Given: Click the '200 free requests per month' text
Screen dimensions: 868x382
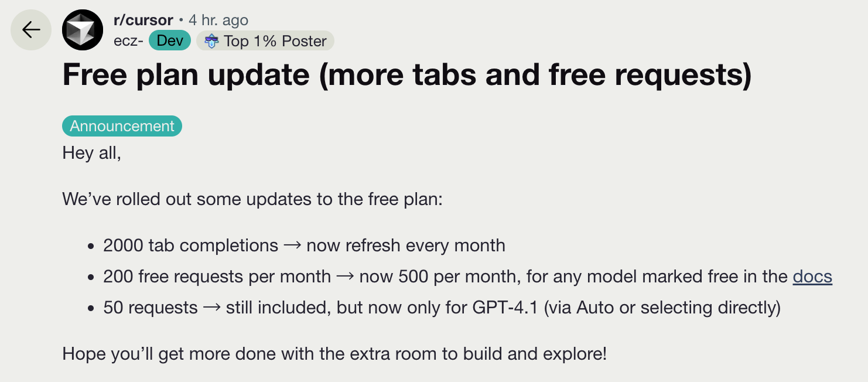Looking at the screenshot, I should [x=217, y=277].
